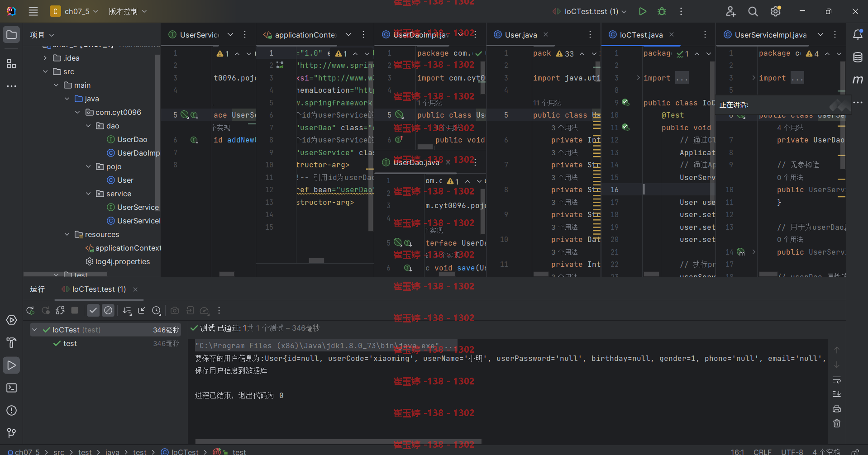This screenshot has width=868, height=455.
Task: Toggle show ignored tests button
Action: tap(108, 310)
